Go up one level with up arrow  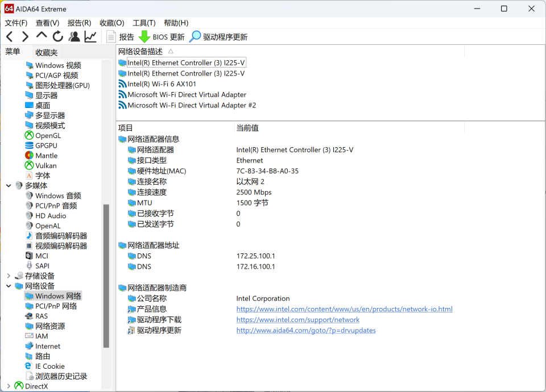point(42,35)
